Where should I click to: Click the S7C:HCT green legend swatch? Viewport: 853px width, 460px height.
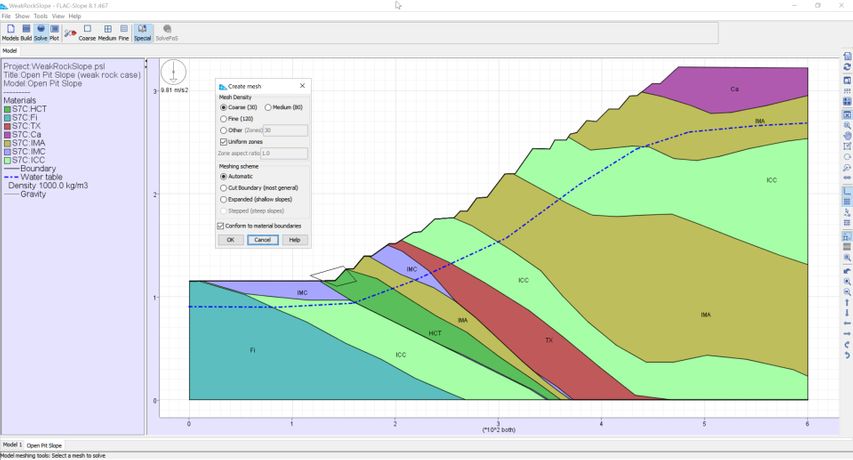click(x=7, y=108)
